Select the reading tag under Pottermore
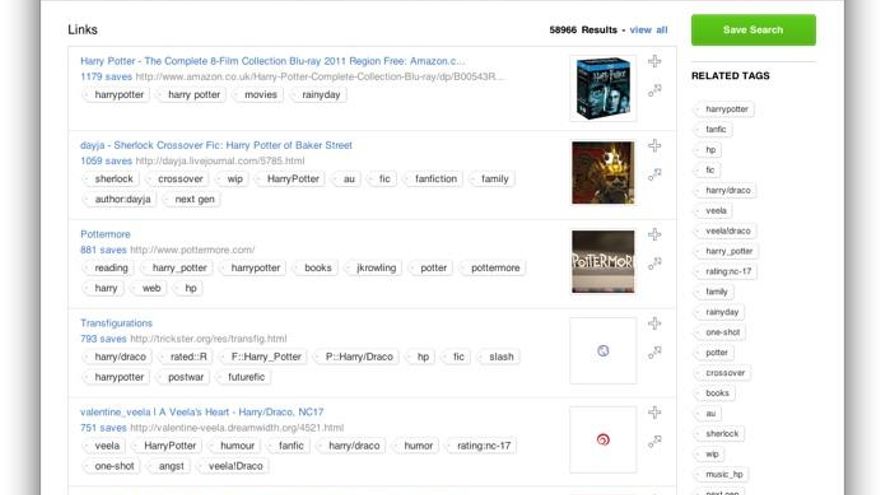 (109, 268)
